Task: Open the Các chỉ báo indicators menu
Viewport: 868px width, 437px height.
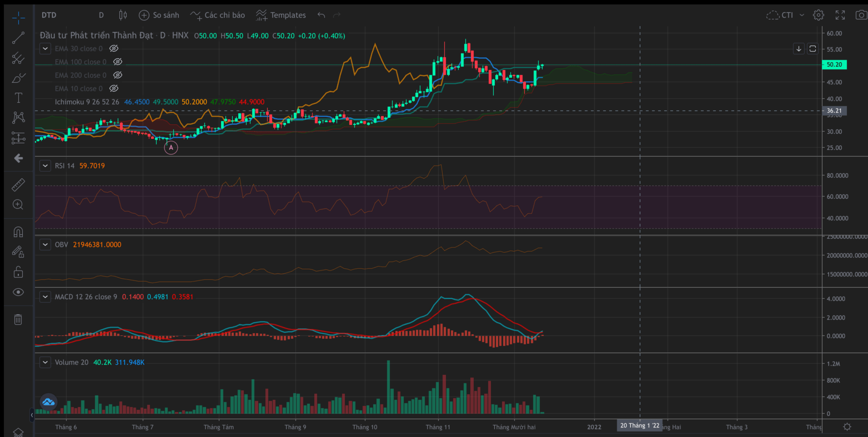Action: (x=218, y=15)
